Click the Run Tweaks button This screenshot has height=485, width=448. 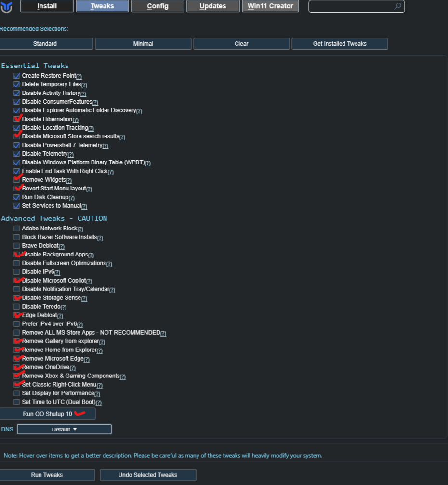click(47, 475)
